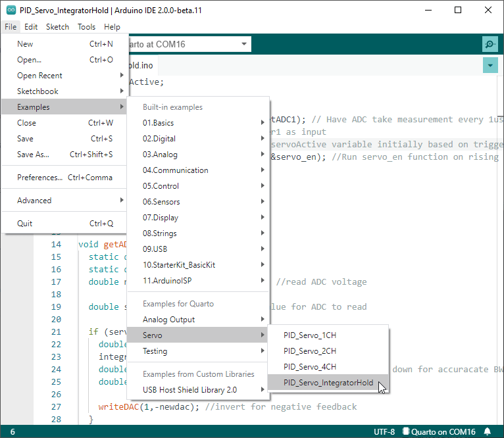Viewport: 504px width, 438px height.
Task: Expand the Advanced submenu
Action: [x=64, y=200]
